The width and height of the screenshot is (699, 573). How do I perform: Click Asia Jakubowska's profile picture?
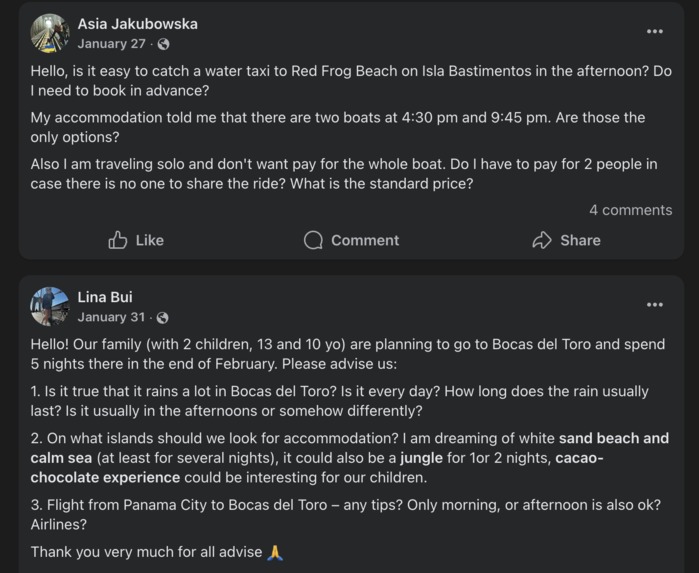click(x=49, y=33)
